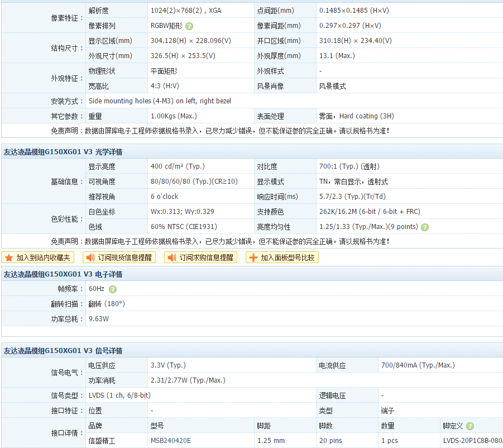The image size is (503, 448).
Task: Click 接口详情 row label
Action: [67, 433]
